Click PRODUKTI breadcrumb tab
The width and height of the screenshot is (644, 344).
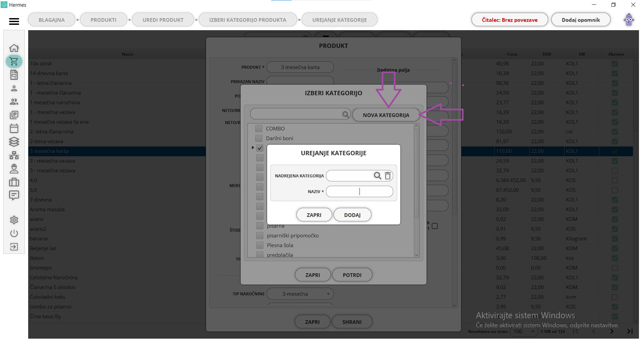click(x=104, y=20)
